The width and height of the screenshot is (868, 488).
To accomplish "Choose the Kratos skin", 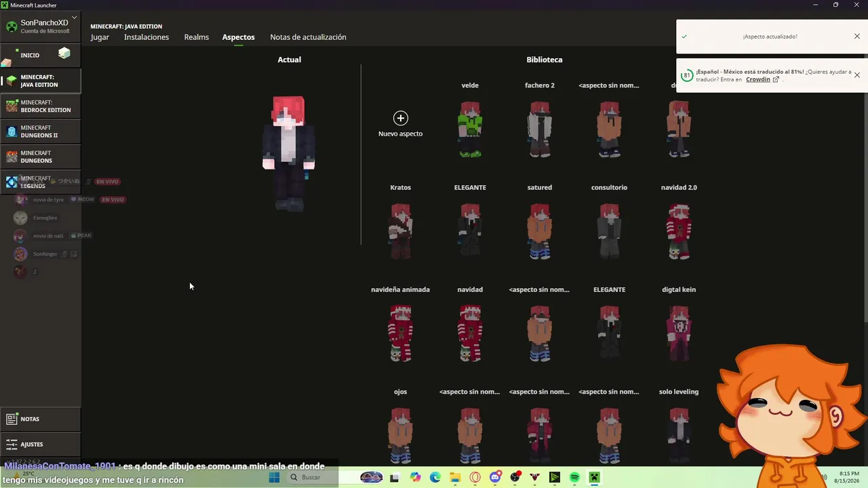I will 401,231.
